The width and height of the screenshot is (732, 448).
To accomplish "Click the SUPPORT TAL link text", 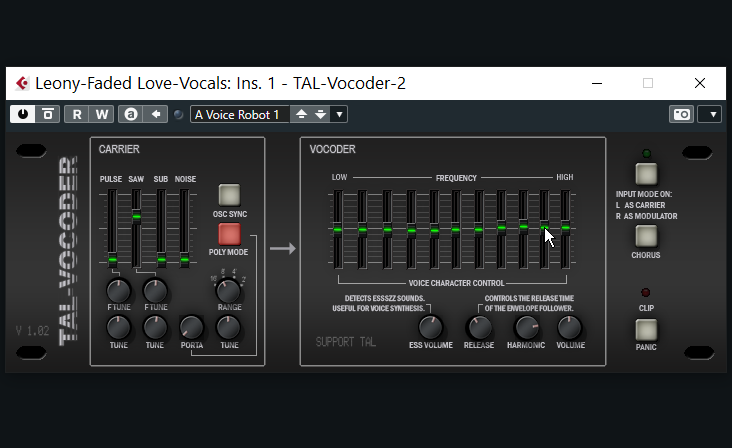I will 345,342.
